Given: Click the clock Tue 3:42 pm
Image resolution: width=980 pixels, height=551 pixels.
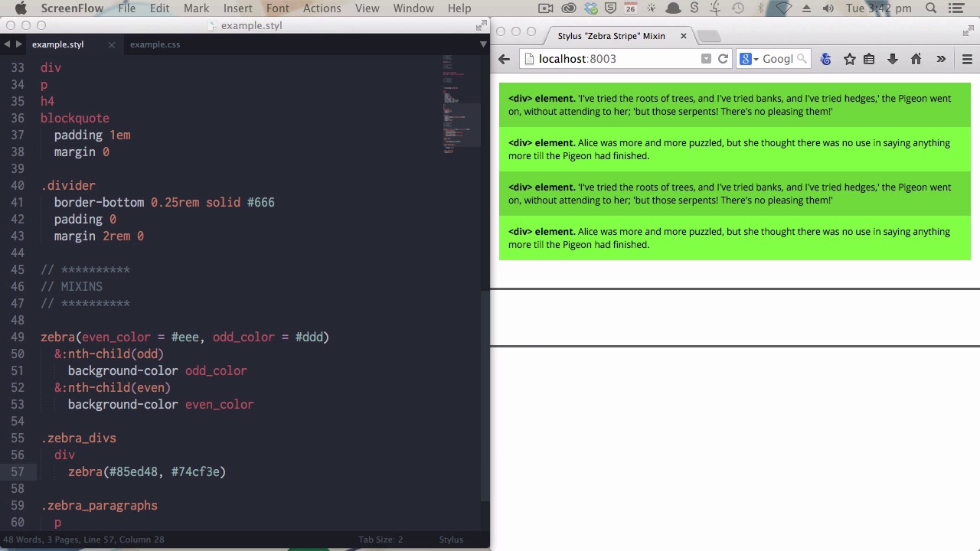Looking at the screenshot, I should [879, 8].
